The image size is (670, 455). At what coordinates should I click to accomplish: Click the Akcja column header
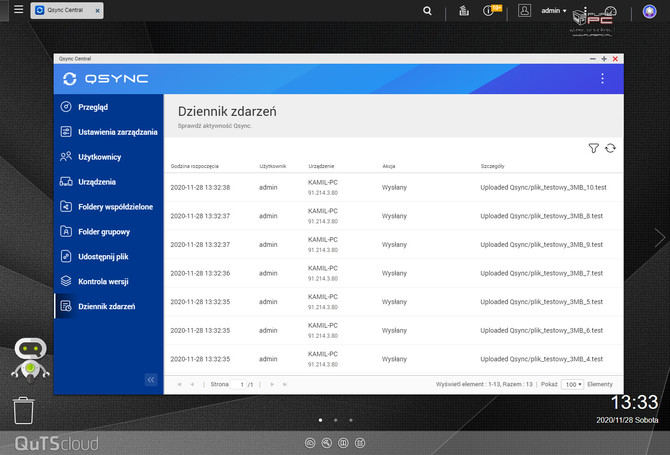[x=388, y=166]
